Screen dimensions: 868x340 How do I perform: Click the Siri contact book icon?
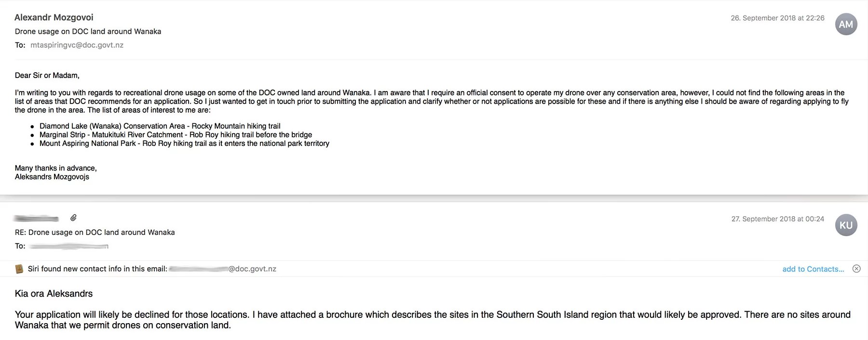point(19,269)
